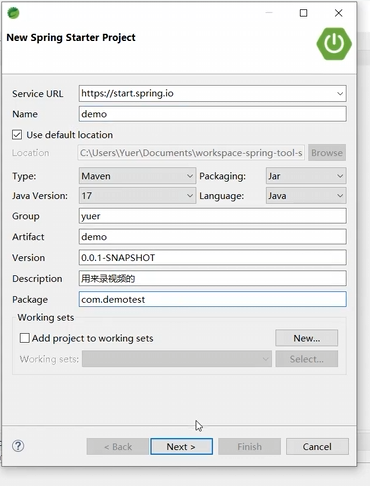
Task: Expand the Type Maven dropdown
Action: (137, 176)
